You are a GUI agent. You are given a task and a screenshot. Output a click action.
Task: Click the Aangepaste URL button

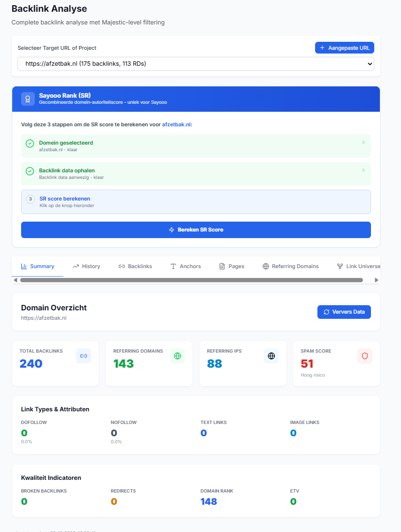coord(344,48)
